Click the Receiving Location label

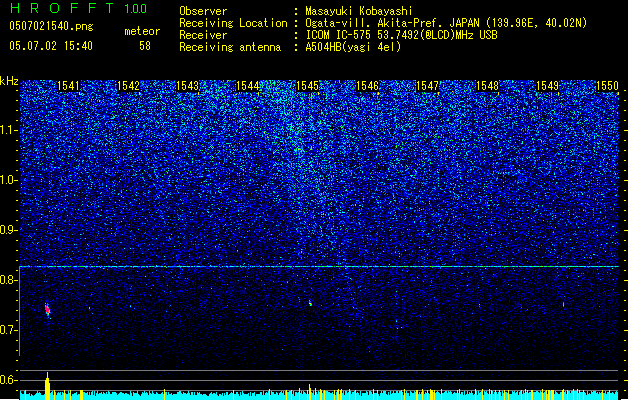(x=233, y=23)
